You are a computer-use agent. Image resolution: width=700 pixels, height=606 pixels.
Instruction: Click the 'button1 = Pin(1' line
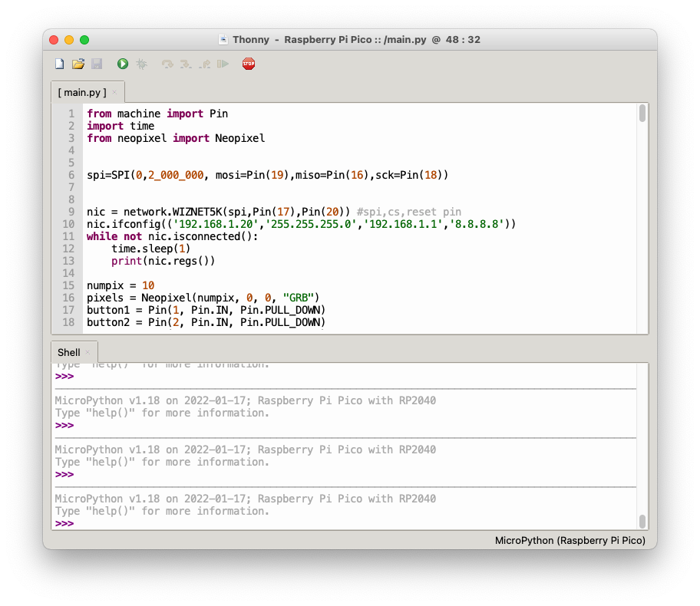(206, 310)
